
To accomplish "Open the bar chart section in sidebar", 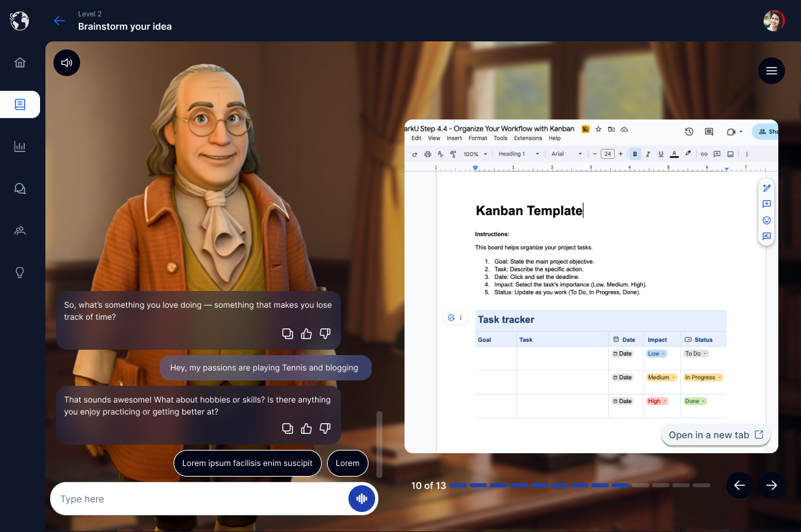I will click(20, 146).
